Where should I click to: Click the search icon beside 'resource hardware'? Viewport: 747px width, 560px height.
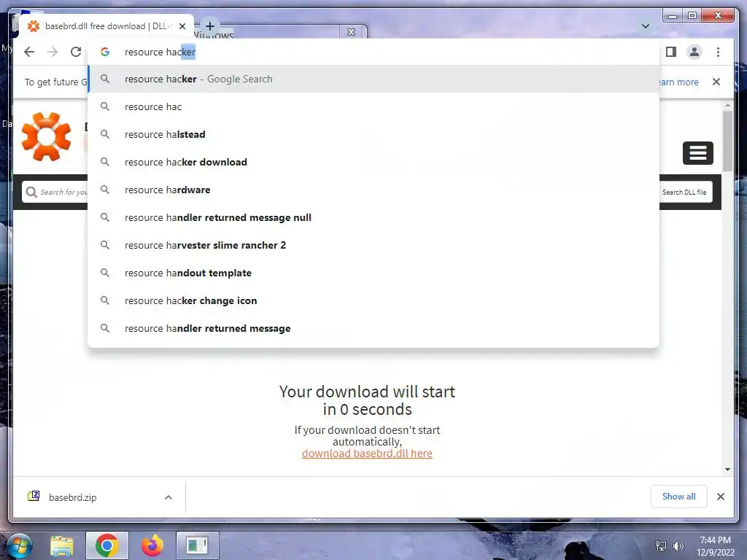105,190
